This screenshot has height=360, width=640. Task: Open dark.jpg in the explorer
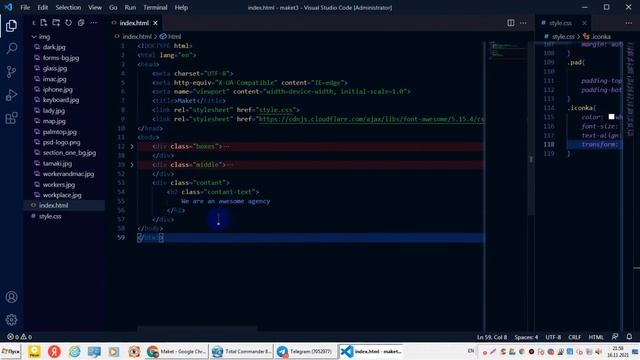point(54,47)
